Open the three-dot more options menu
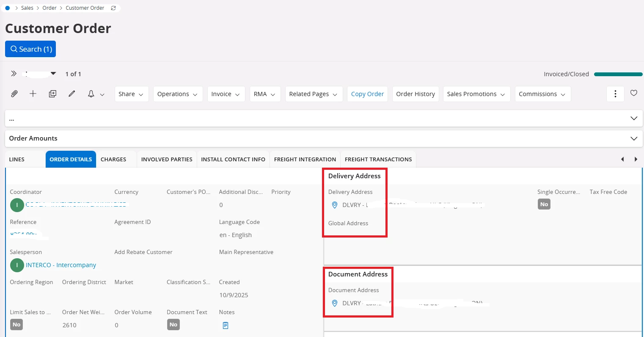 click(x=615, y=94)
